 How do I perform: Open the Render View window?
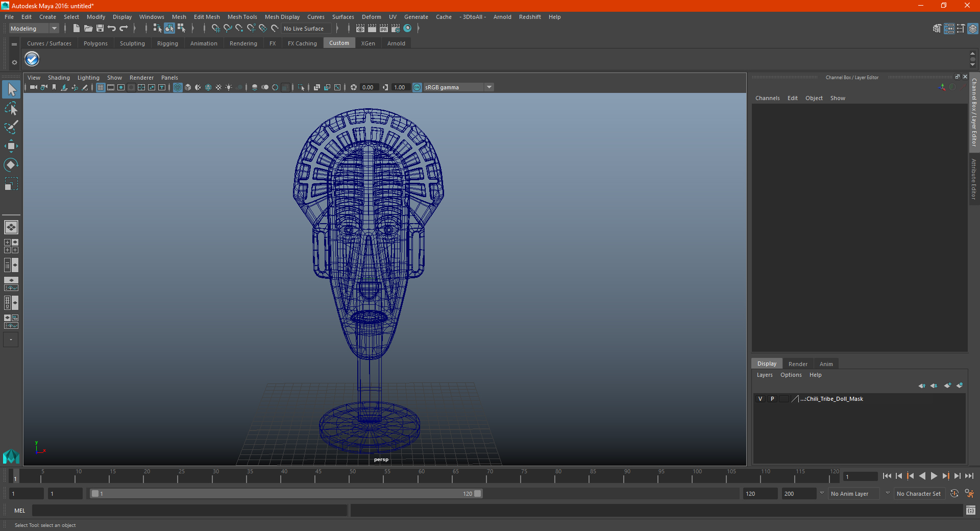coord(360,29)
